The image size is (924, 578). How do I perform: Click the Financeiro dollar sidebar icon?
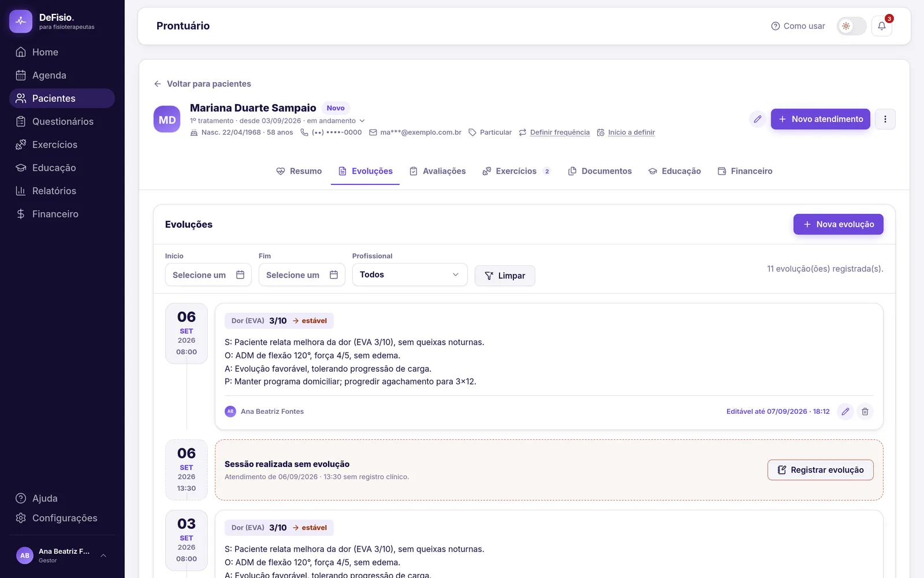[21, 214]
